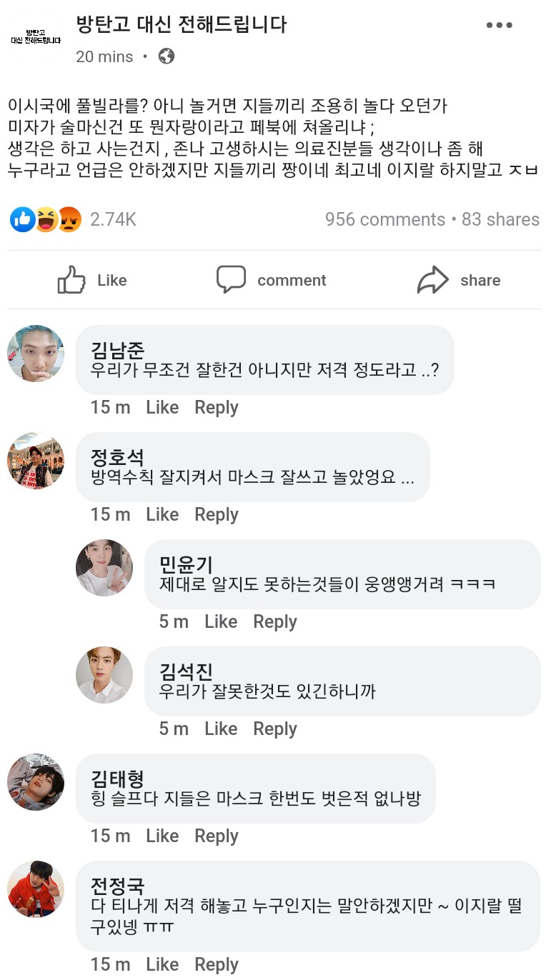
Task: Like 김남준's comment
Action: click(x=162, y=407)
